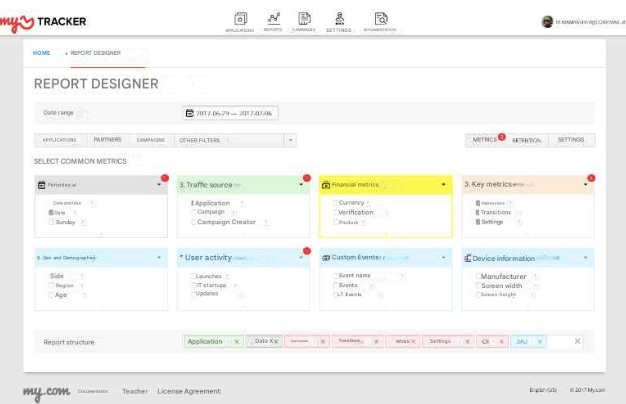Click the calendar icon in date range
The width and height of the screenshot is (626, 404).
pyautogui.click(x=188, y=113)
